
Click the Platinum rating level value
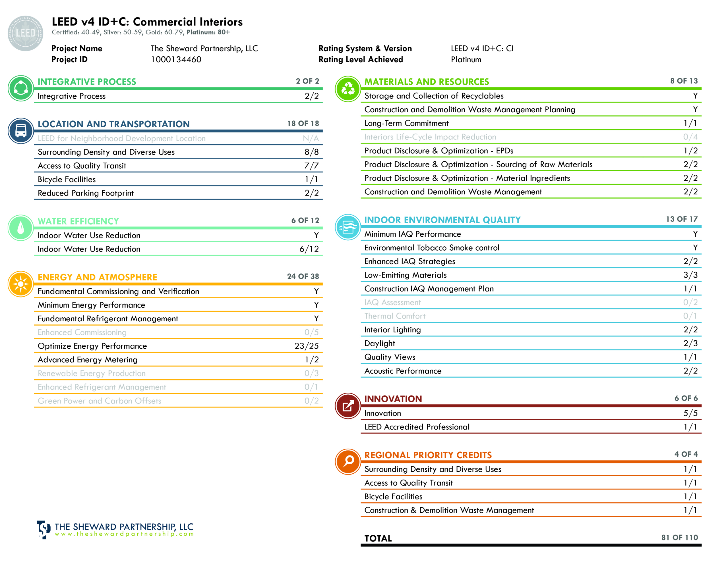click(466, 60)
